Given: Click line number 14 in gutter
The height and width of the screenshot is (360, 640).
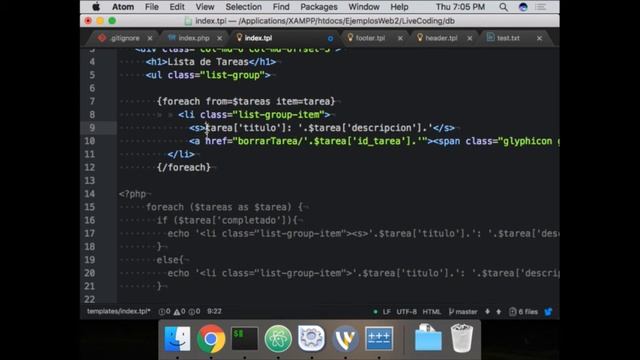Looking at the screenshot, I should [89, 194].
